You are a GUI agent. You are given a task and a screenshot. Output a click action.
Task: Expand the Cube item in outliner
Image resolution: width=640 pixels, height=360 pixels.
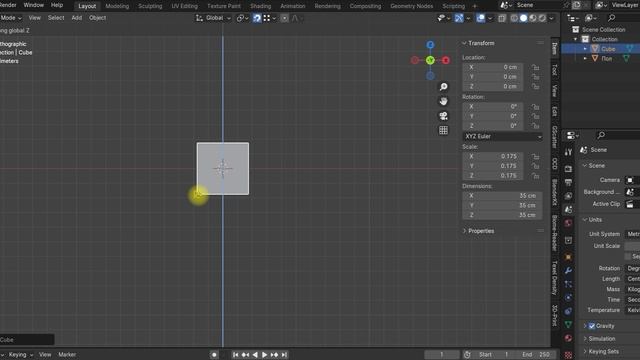[585, 49]
